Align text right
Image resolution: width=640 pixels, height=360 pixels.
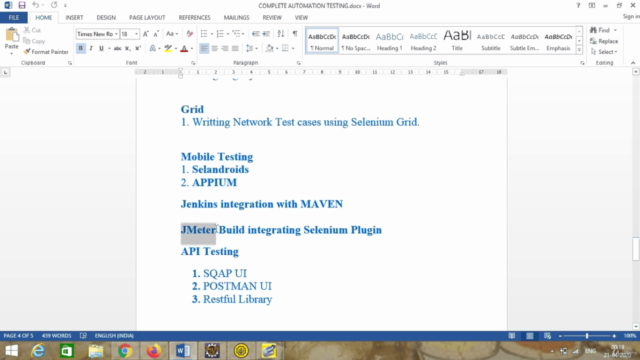coord(224,48)
